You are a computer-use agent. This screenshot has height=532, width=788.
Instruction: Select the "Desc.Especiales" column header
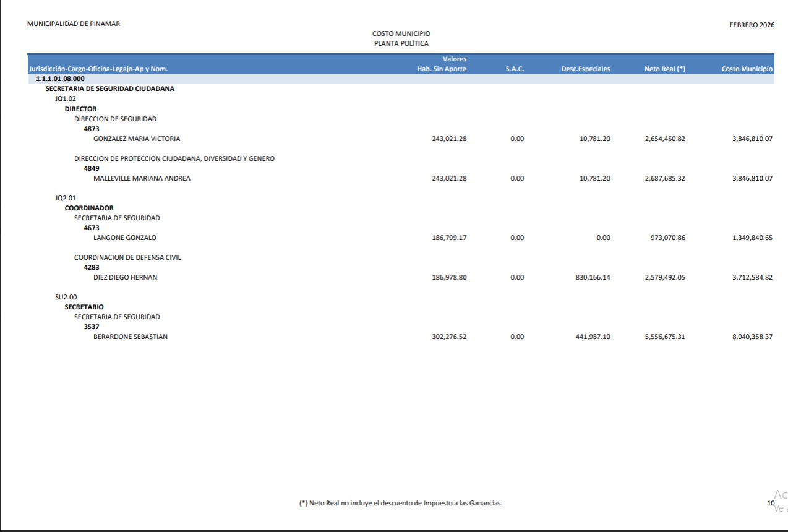pos(585,69)
